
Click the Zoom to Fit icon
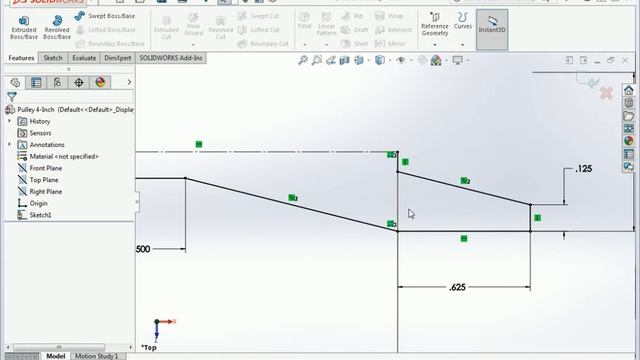(x=302, y=60)
